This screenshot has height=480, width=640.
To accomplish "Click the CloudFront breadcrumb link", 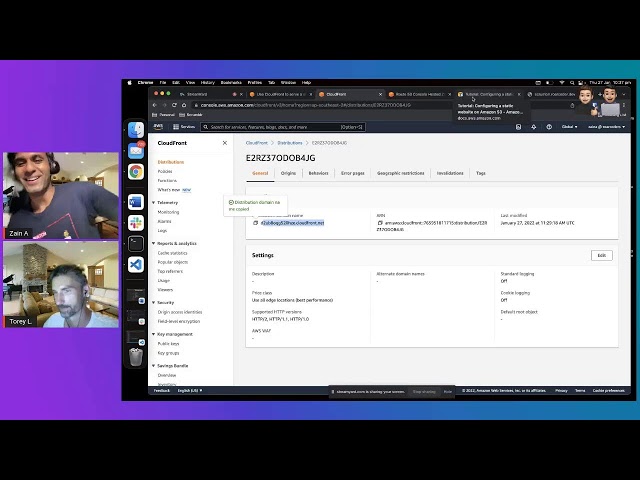I will tap(257, 143).
